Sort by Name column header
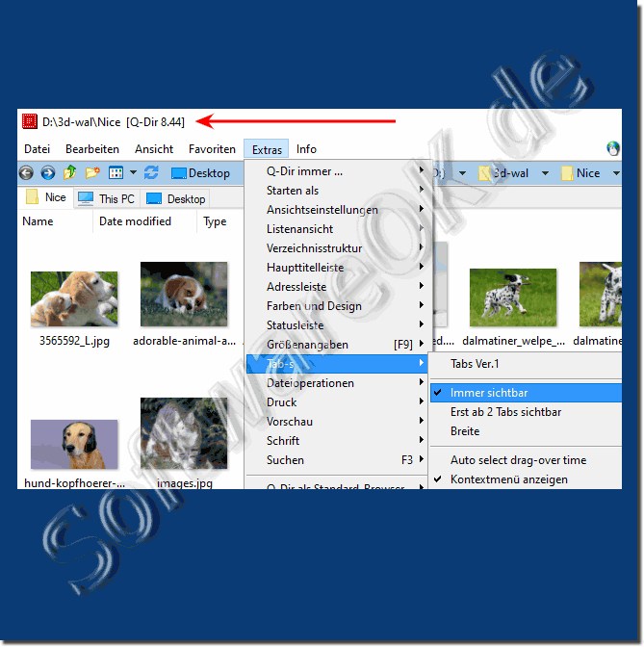 click(x=55, y=221)
